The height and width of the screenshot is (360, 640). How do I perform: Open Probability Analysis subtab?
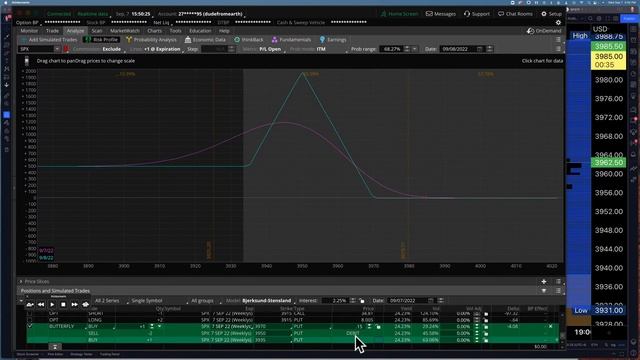pyautogui.click(x=151, y=40)
